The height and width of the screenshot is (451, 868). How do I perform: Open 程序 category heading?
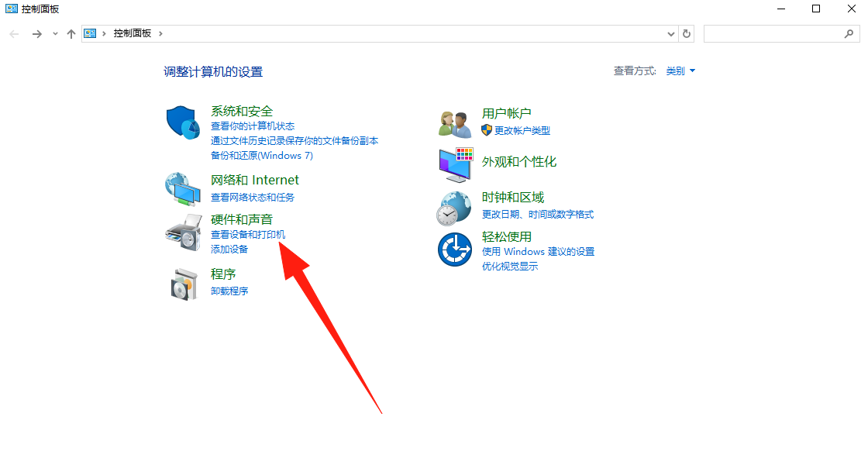(223, 274)
